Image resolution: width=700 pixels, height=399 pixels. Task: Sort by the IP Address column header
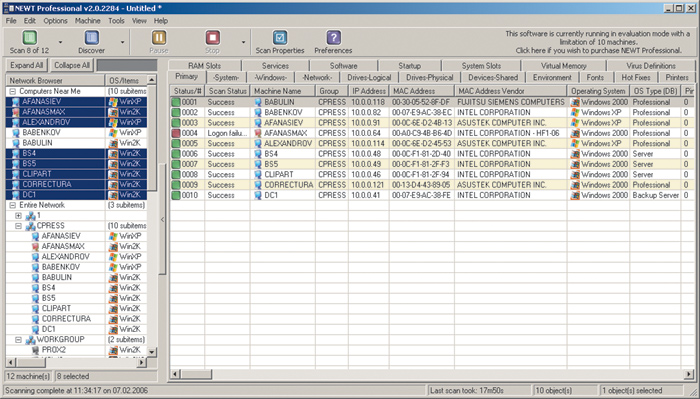pyautogui.click(x=368, y=91)
